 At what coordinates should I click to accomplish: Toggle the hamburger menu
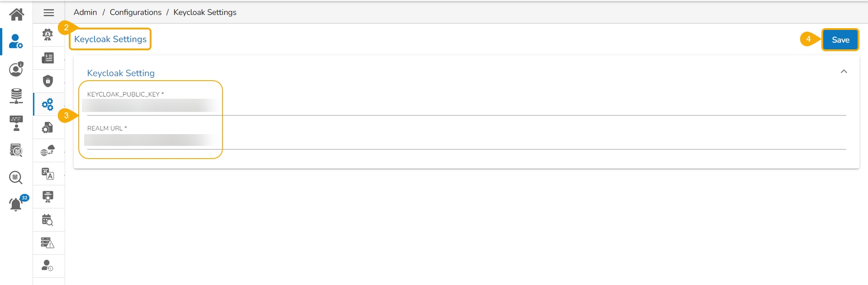[x=49, y=13]
